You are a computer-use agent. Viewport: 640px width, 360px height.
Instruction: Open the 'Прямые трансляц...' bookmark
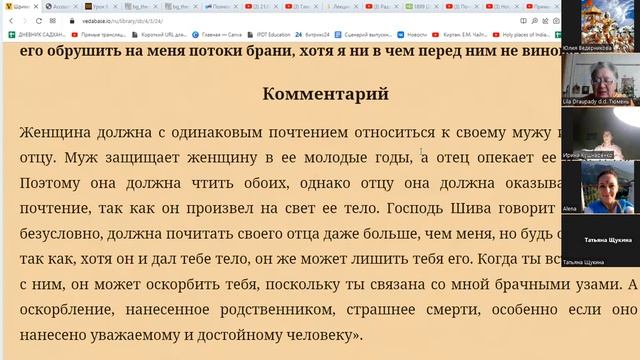[99, 35]
